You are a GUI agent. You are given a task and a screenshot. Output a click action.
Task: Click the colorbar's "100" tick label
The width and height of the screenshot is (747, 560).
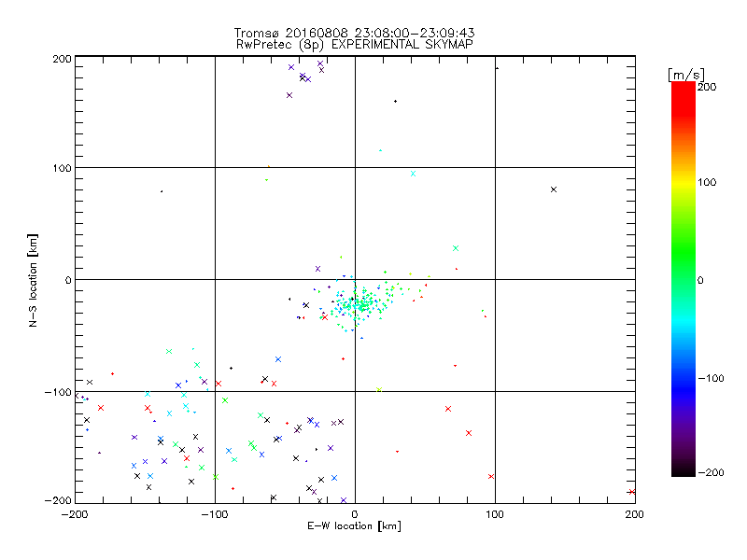(707, 182)
